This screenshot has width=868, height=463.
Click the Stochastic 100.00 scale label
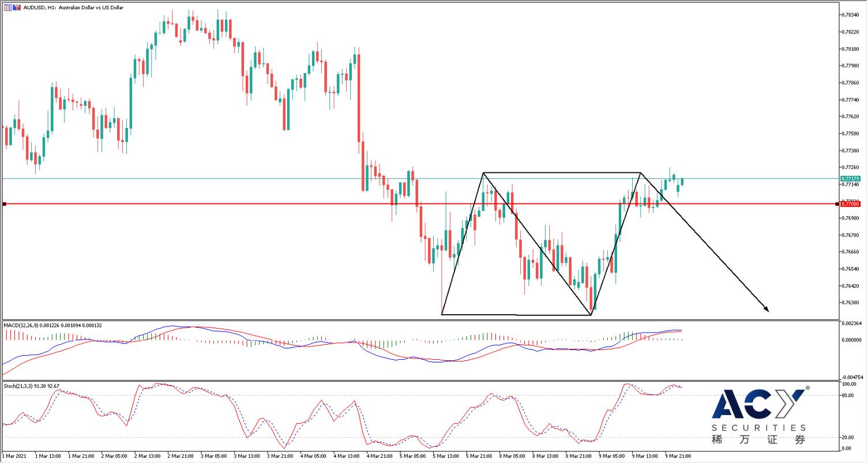pos(850,383)
